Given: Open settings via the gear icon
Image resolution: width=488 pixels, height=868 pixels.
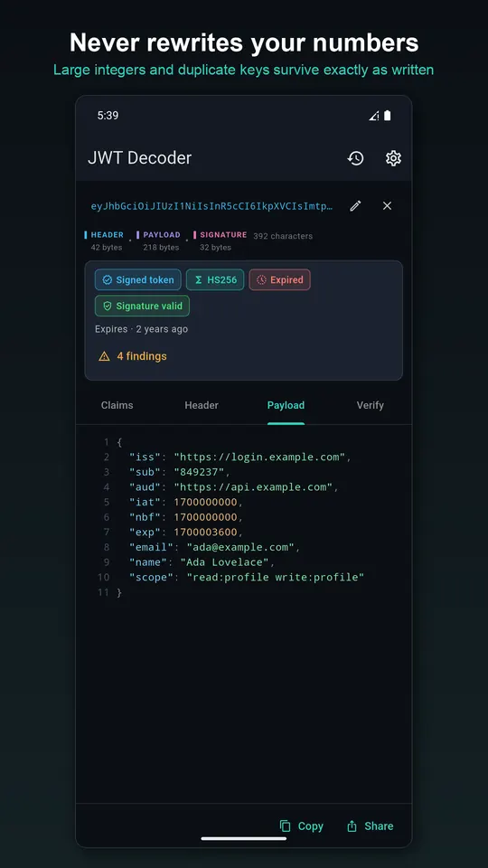Looking at the screenshot, I should pos(393,157).
